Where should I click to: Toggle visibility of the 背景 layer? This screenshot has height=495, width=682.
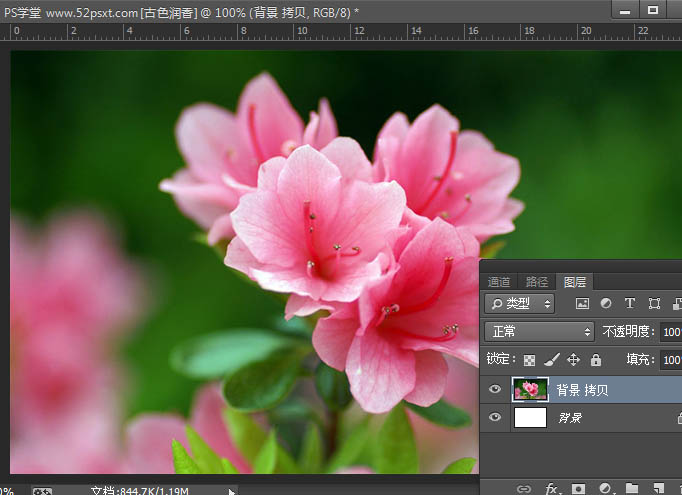pyautogui.click(x=495, y=418)
